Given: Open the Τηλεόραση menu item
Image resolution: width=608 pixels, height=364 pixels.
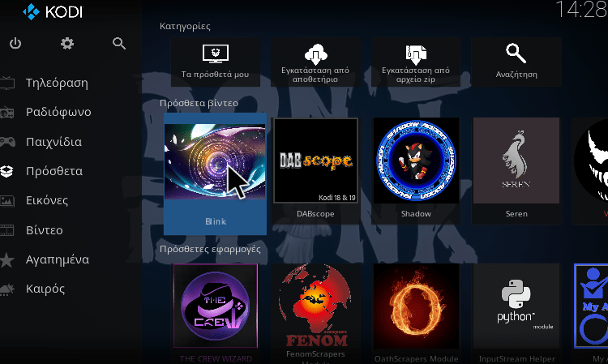Looking at the screenshot, I should [57, 83].
